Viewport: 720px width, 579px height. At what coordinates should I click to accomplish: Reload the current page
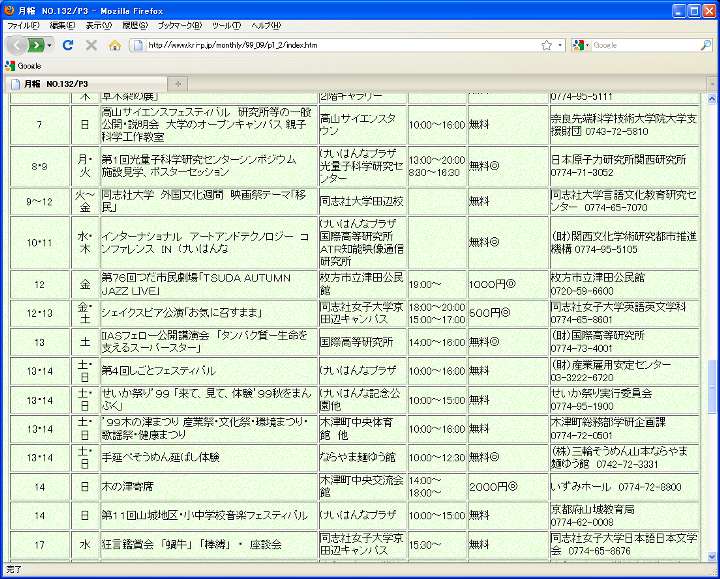pos(68,45)
